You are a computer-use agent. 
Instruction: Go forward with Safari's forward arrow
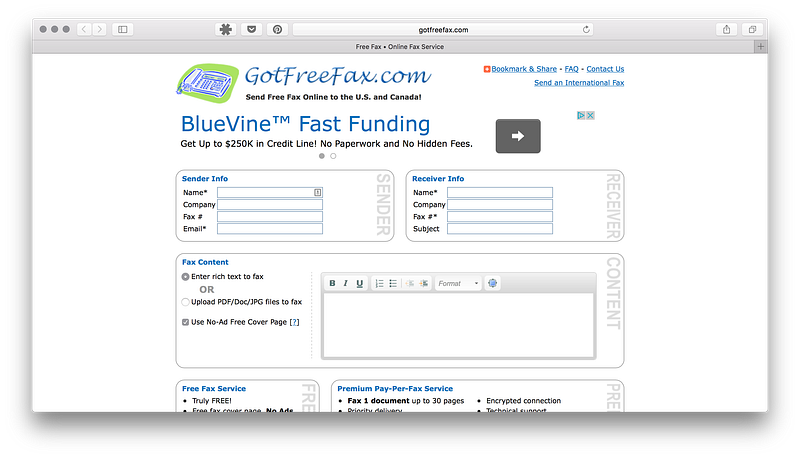point(100,30)
